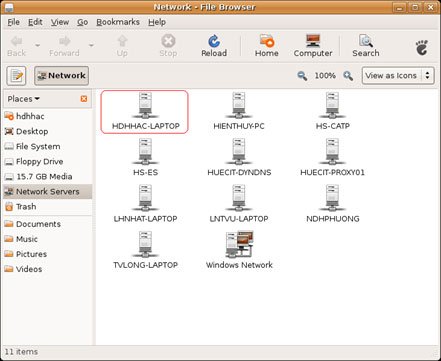Select the HDHHAC-LAPTOP server icon
Viewport: 441px width, 361px height.
[x=145, y=112]
